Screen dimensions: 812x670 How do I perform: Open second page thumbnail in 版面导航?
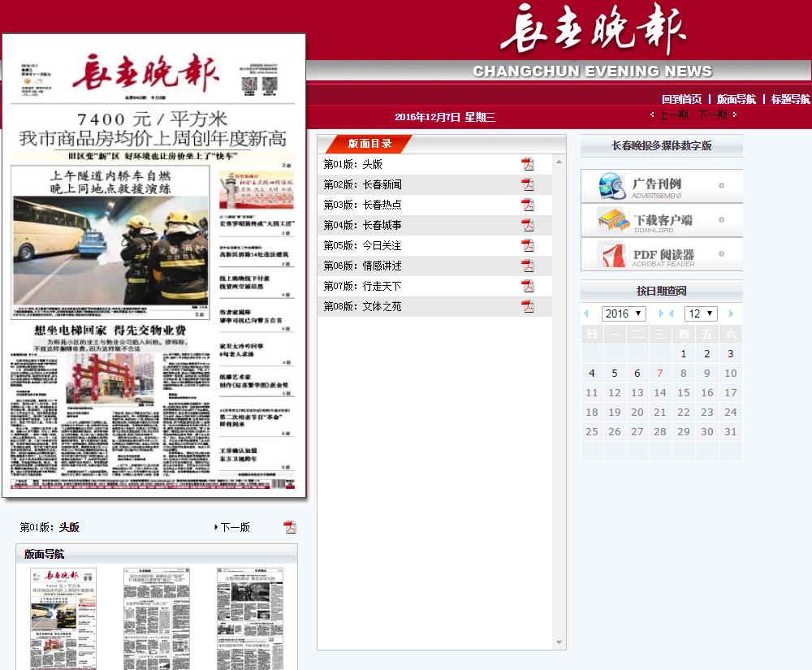coord(157,619)
